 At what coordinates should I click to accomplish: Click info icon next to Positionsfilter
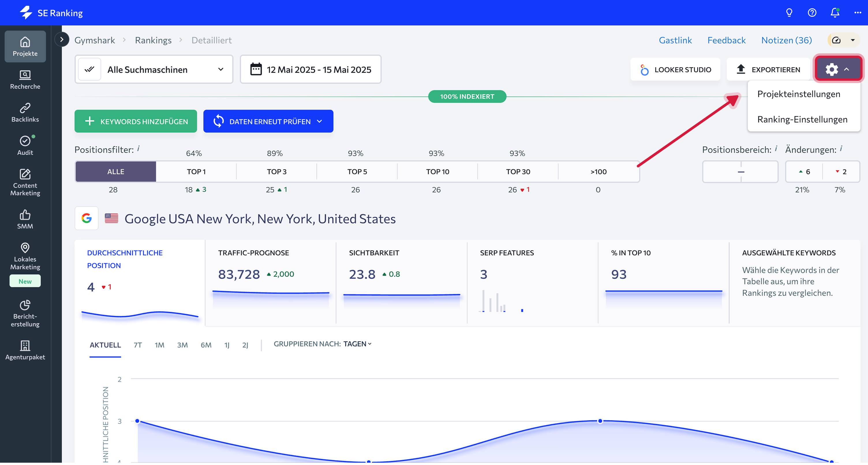(139, 149)
